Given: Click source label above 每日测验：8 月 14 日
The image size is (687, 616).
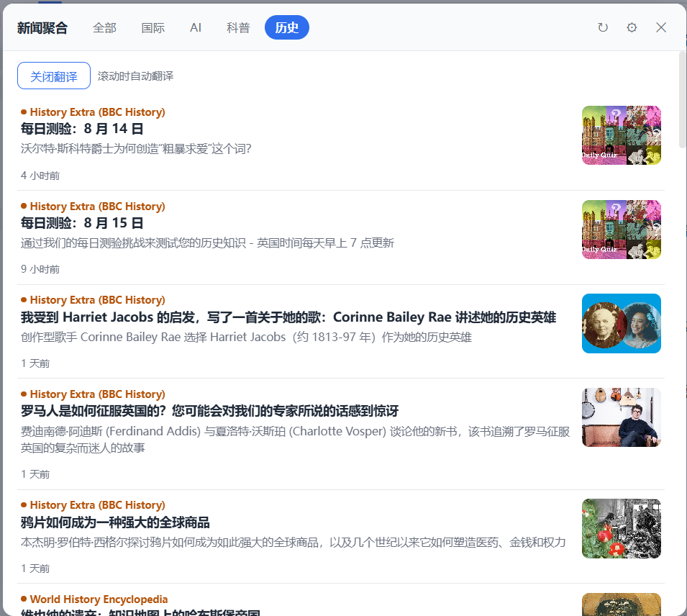Looking at the screenshot, I should tap(97, 112).
